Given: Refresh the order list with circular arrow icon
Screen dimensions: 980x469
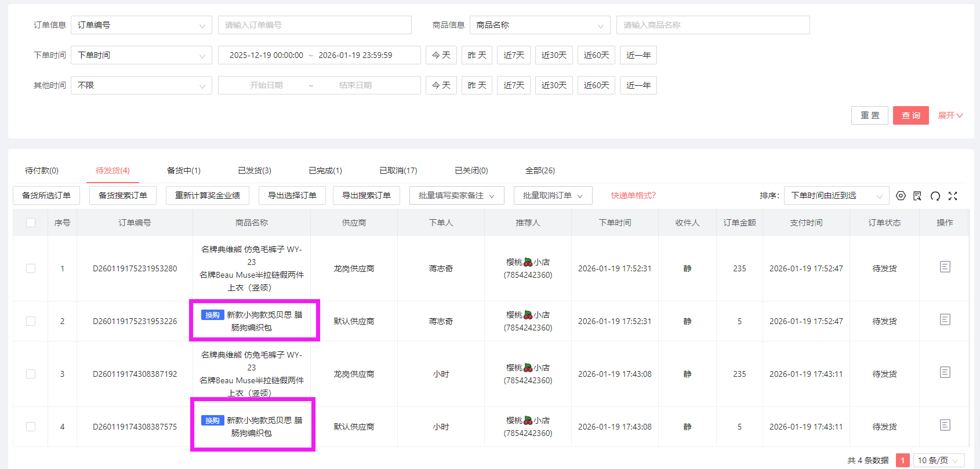Looking at the screenshot, I should point(935,196).
